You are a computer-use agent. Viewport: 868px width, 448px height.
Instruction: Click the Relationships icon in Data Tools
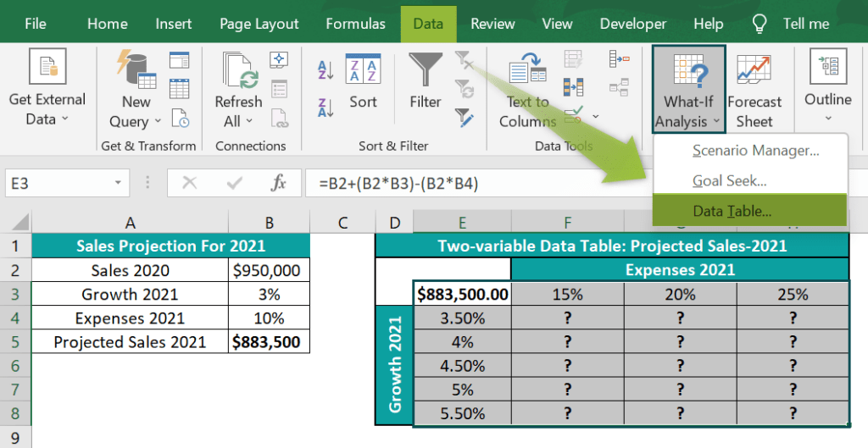[619, 87]
